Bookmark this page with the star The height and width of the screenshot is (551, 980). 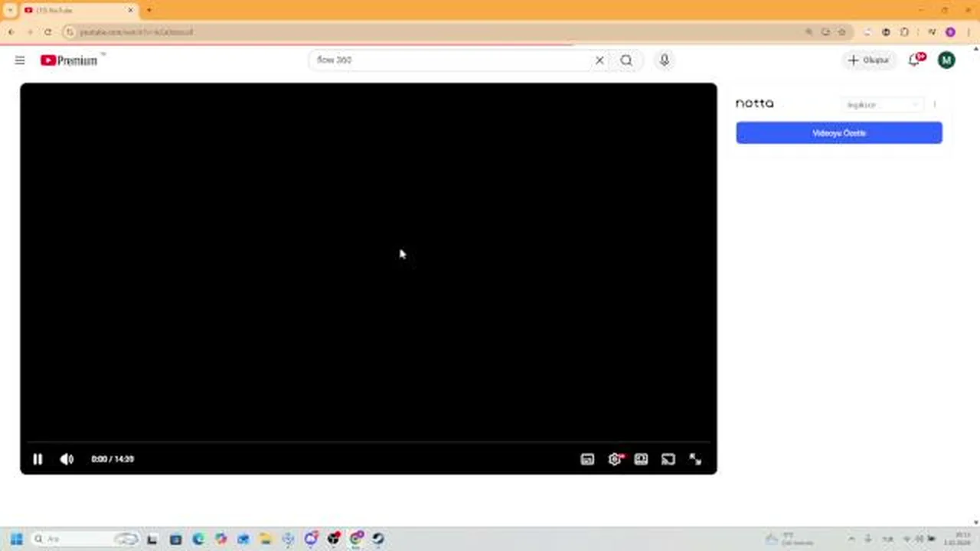pos(841,32)
